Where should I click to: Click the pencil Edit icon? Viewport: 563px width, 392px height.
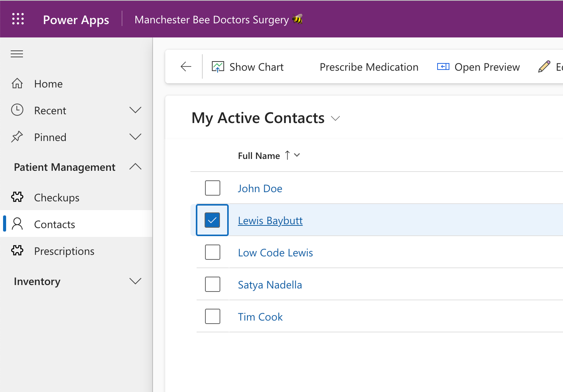pos(544,67)
